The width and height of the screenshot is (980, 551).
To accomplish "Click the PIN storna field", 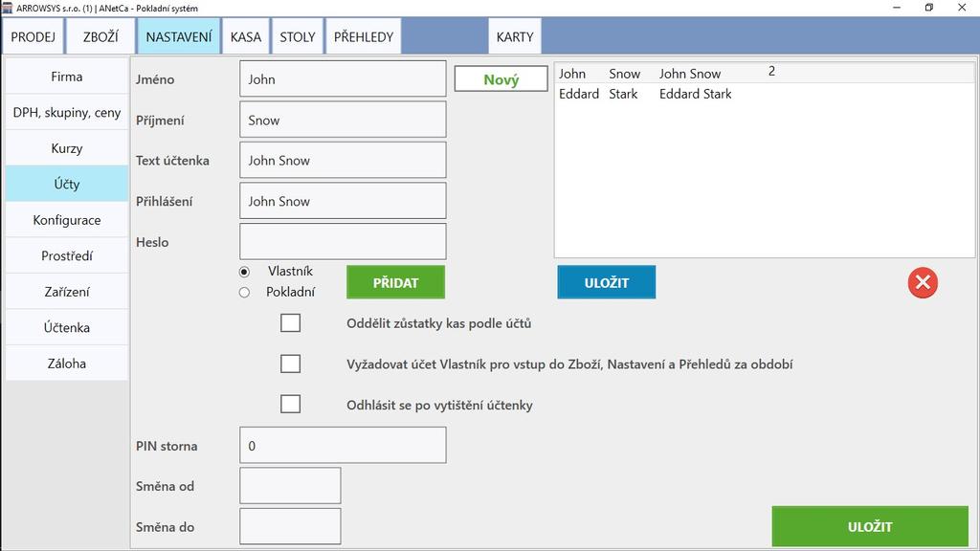I will click(x=344, y=445).
